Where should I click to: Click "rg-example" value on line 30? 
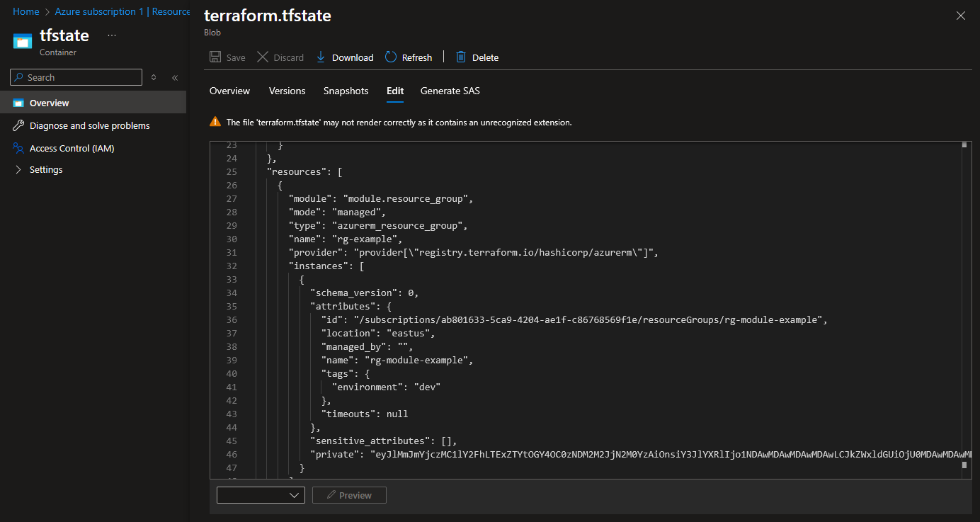click(x=364, y=239)
